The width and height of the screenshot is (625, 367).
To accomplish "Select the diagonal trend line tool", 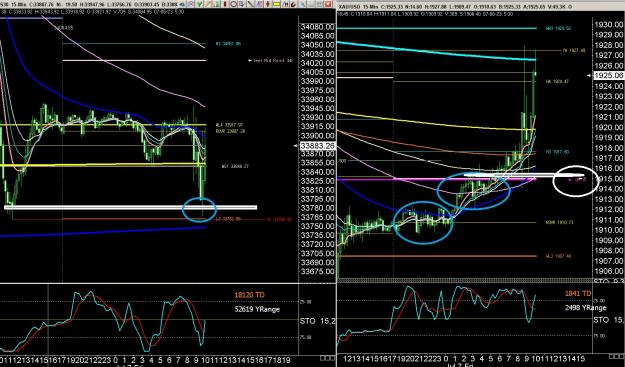I will point(251,4).
